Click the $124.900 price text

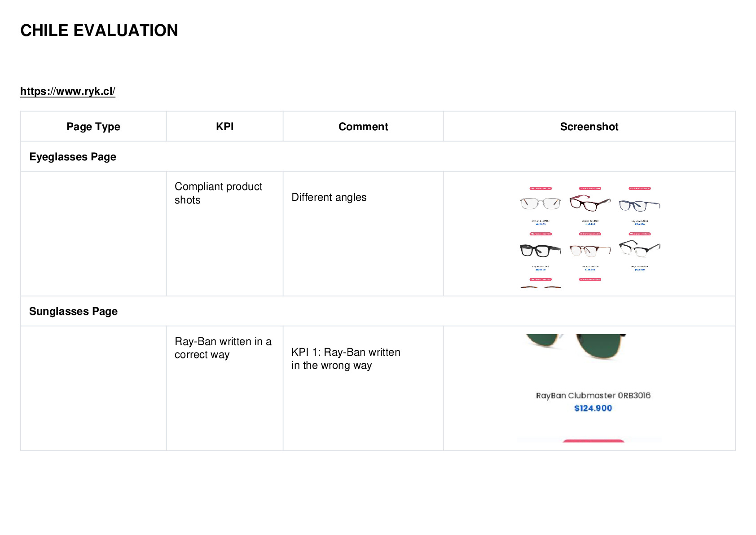pyautogui.click(x=593, y=408)
